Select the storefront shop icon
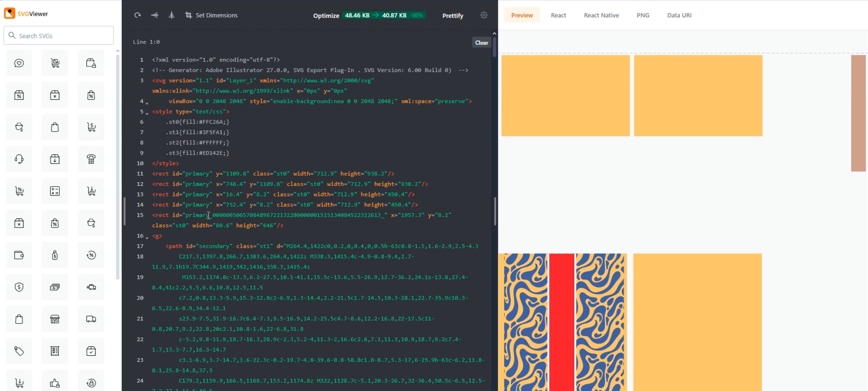868x391 pixels. 55,319
